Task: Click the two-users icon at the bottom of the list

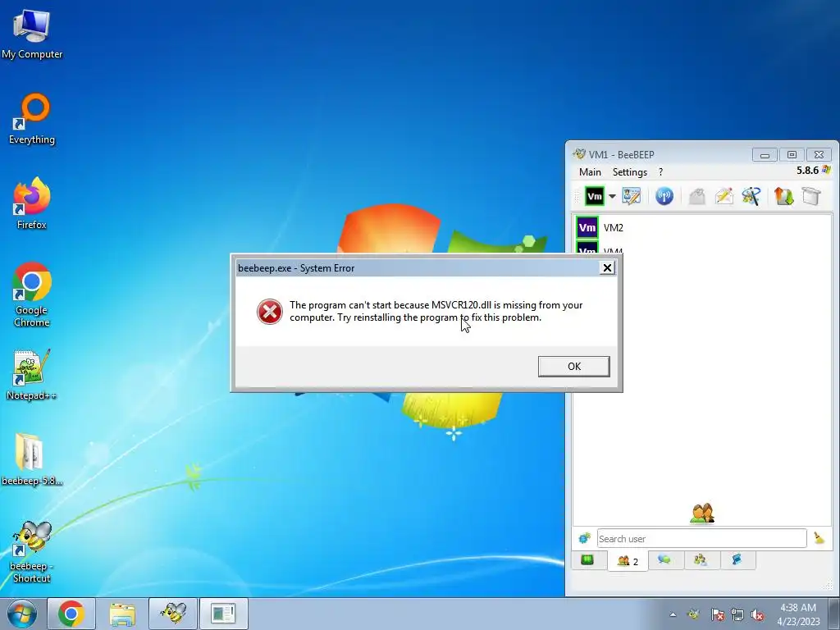Action: (x=702, y=514)
